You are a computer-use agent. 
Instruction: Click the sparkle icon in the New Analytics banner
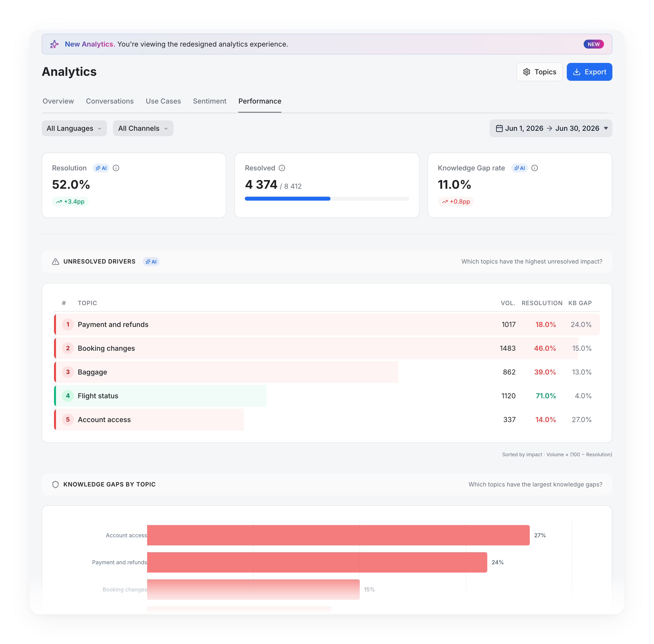click(x=54, y=44)
